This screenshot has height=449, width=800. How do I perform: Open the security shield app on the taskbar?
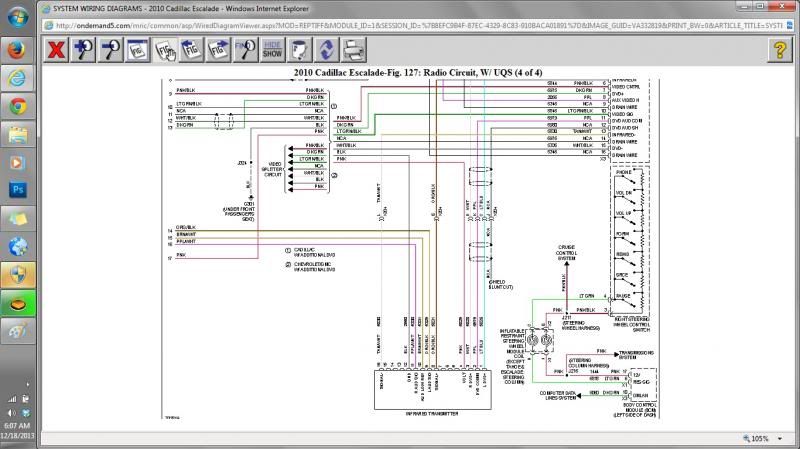point(17,276)
